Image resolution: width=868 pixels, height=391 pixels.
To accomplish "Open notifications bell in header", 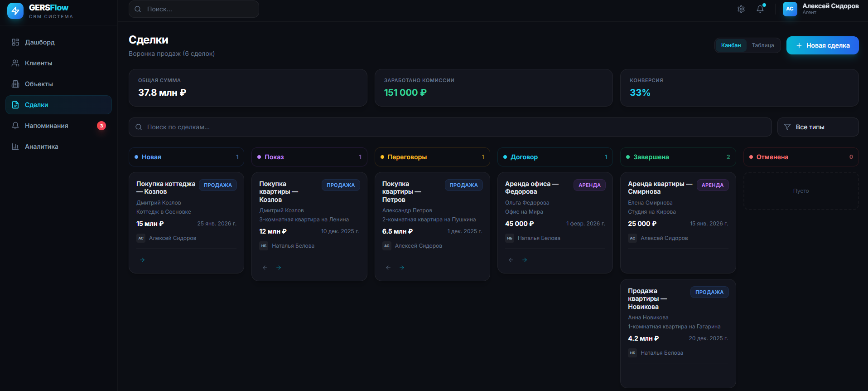I will pos(760,9).
